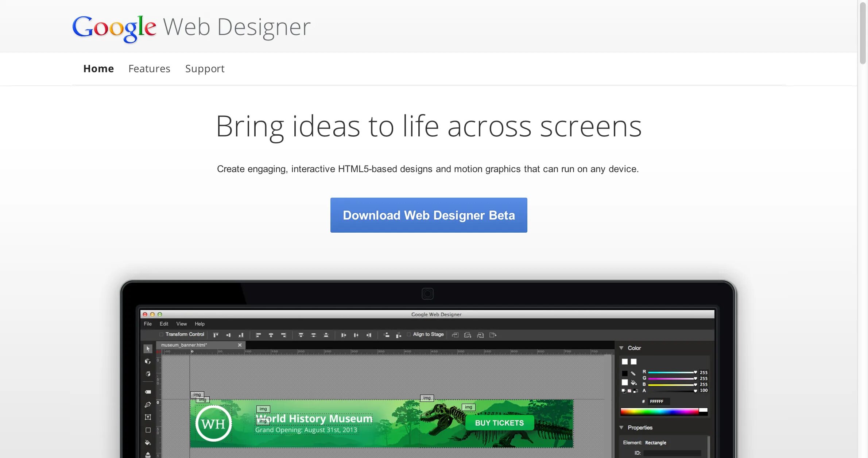Pick the 3D stage rotate cube tool

(148, 374)
